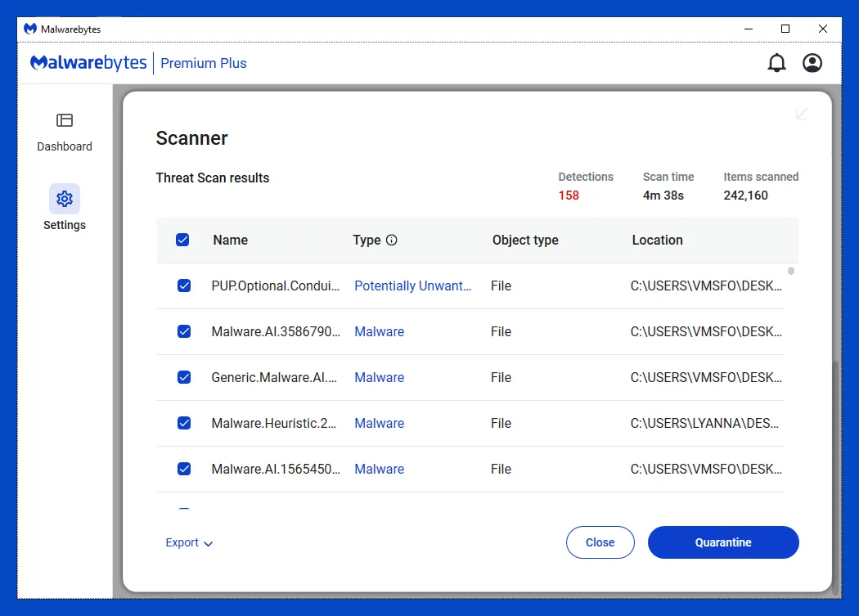Open the notifications bell icon
Screen dimensions: 859x616
tap(776, 63)
